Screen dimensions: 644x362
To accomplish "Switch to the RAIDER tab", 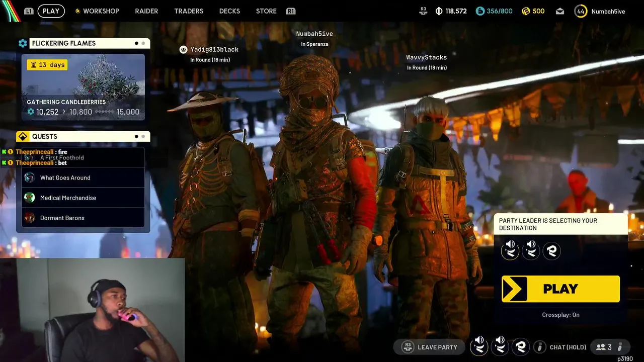I will tap(146, 11).
